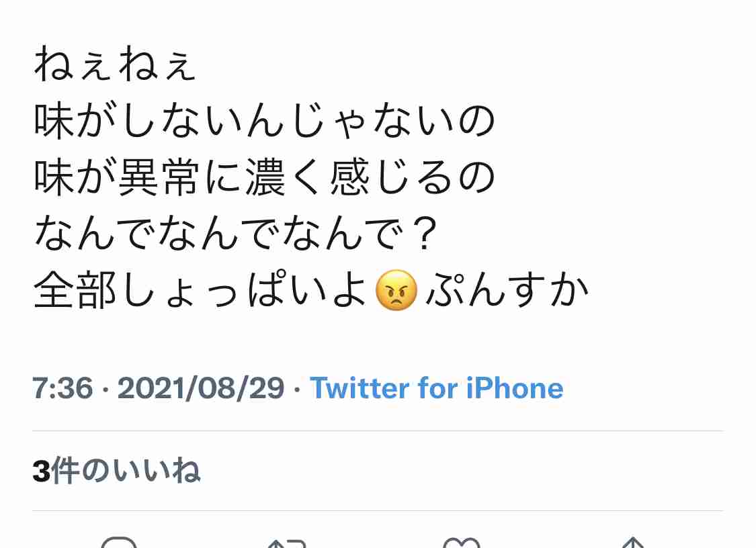The width and height of the screenshot is (756, 548).
Task: Open the share arrow icon
Action: (x=633, y=543)
